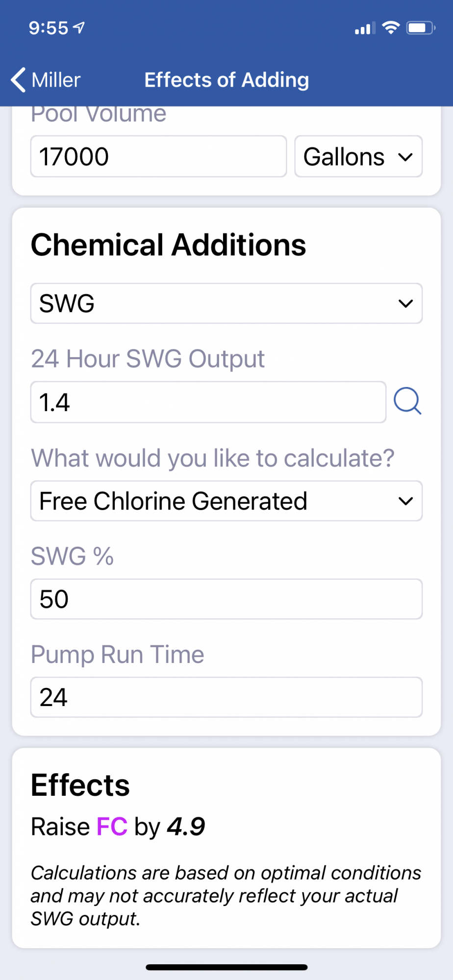The width and height of the screenshot is (453, 980).
Task: Open the SWG output lookup magnifier
Action: (407, 401)
